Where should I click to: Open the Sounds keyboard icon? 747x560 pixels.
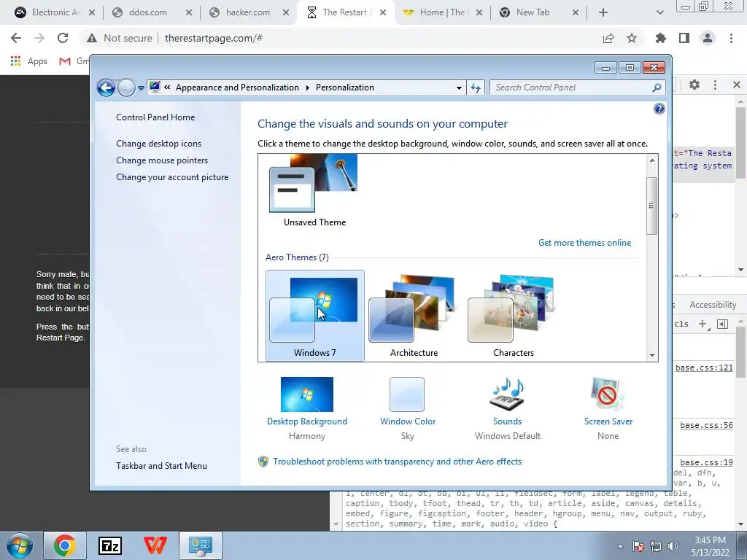pos(507,394)
